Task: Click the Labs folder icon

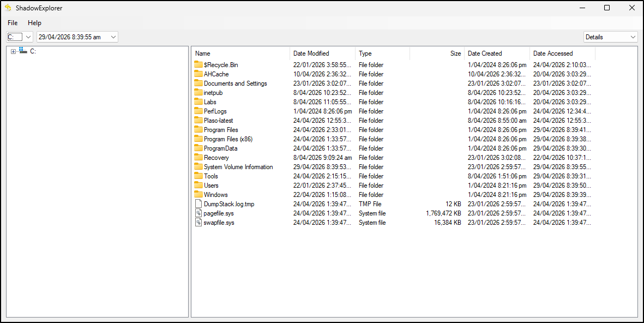Action: tap(198, 101)
